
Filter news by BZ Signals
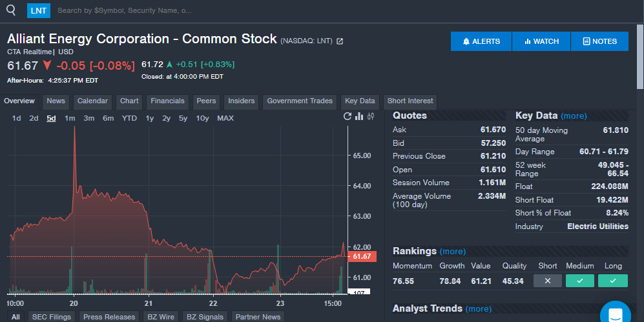coord(205,317)
